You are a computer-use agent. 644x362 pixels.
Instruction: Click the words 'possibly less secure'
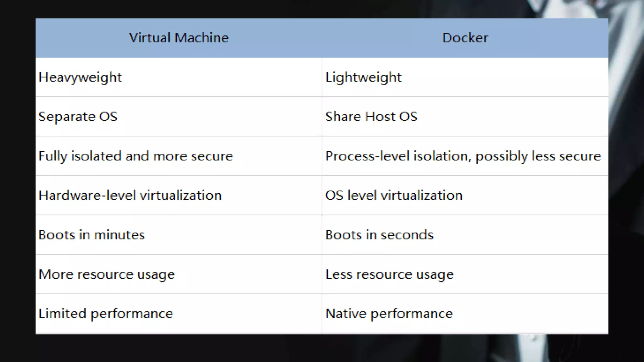pos(538,156)
